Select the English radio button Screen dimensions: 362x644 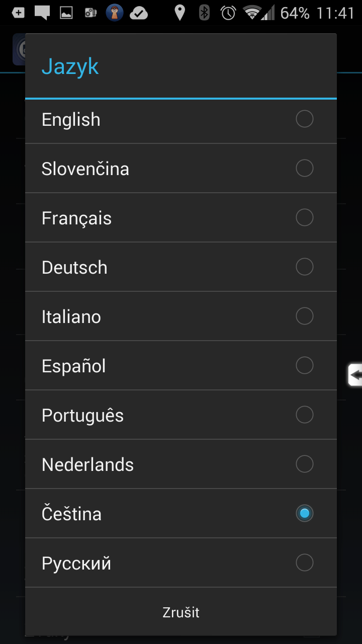tap(304, 119)
